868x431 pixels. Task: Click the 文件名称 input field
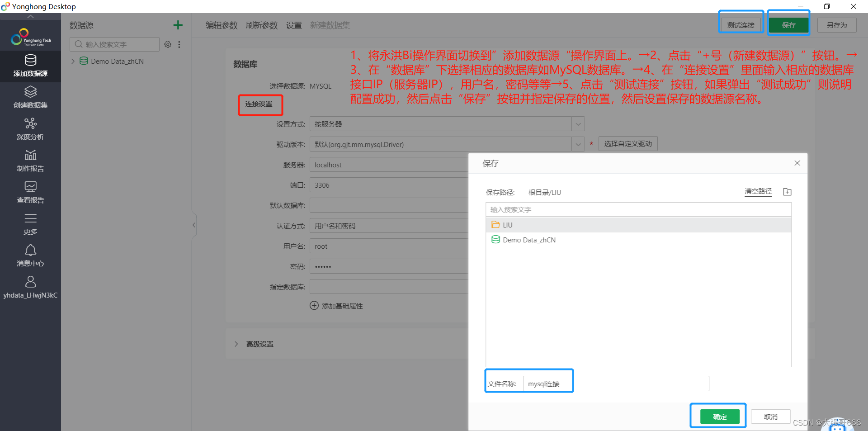pos(616,384)
